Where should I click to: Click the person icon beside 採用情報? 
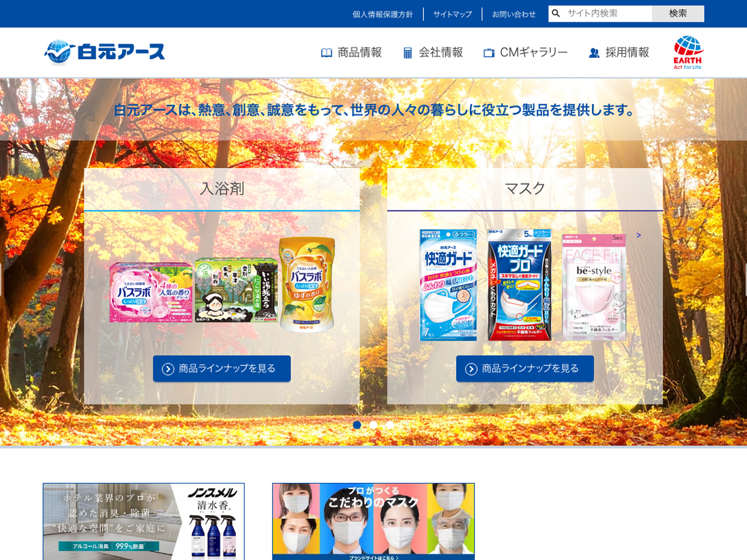[594, 53]
